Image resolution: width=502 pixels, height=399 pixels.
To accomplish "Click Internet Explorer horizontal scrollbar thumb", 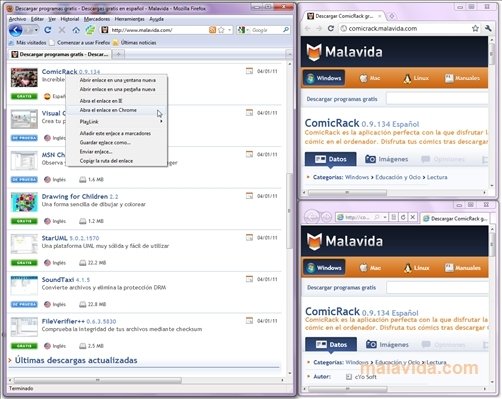I will pos(348,389).
